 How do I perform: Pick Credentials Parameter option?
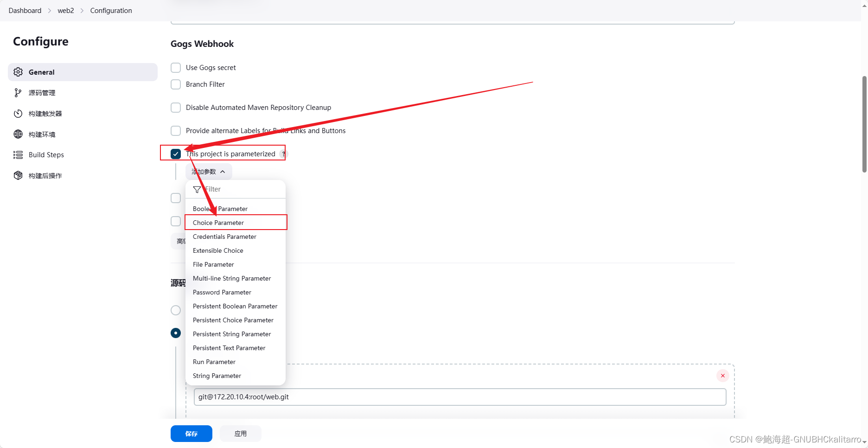coord(236,237)
